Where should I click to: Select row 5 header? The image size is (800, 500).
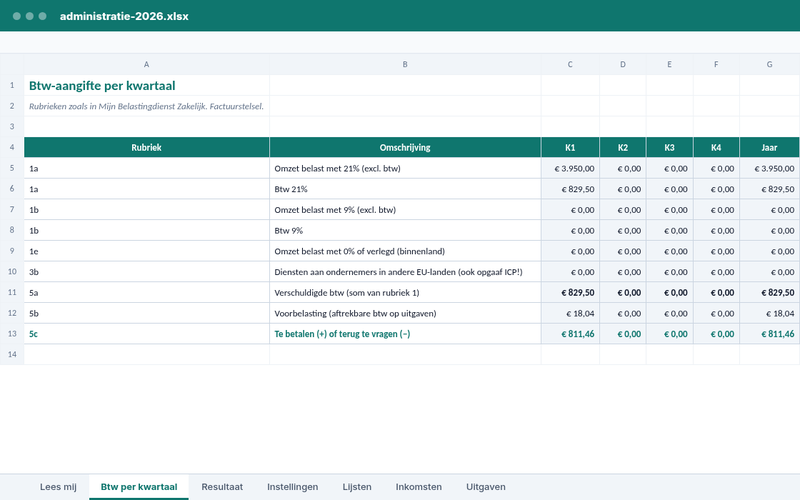pos(12,168)
